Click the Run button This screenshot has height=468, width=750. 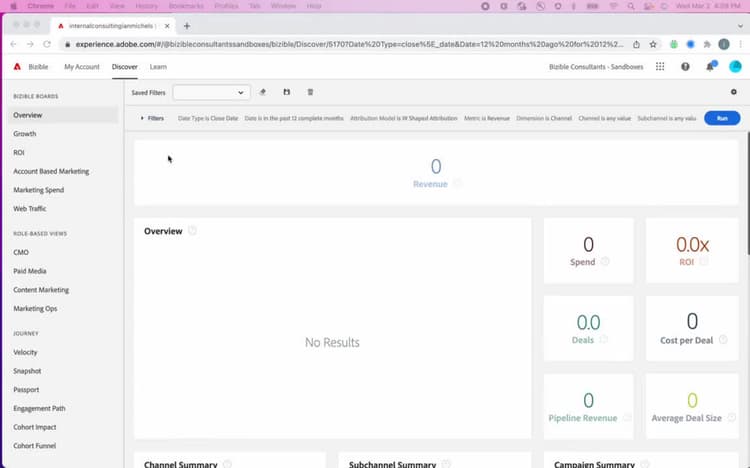(x=722, y=118)
